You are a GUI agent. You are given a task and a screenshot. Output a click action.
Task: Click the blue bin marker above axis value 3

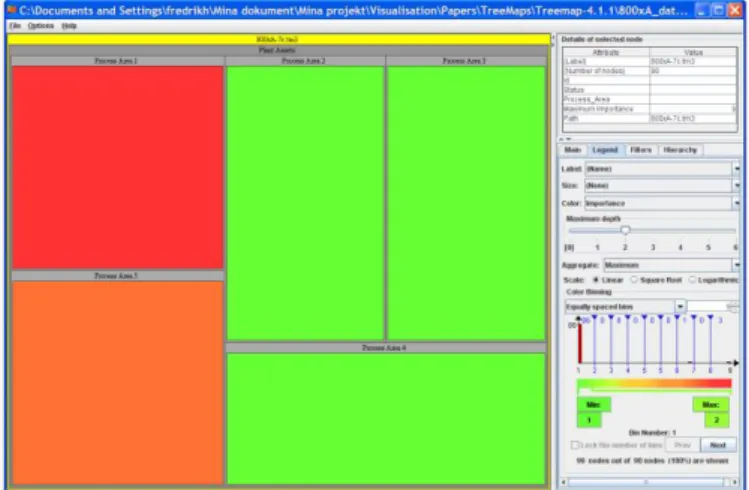(x=611, y=318)
